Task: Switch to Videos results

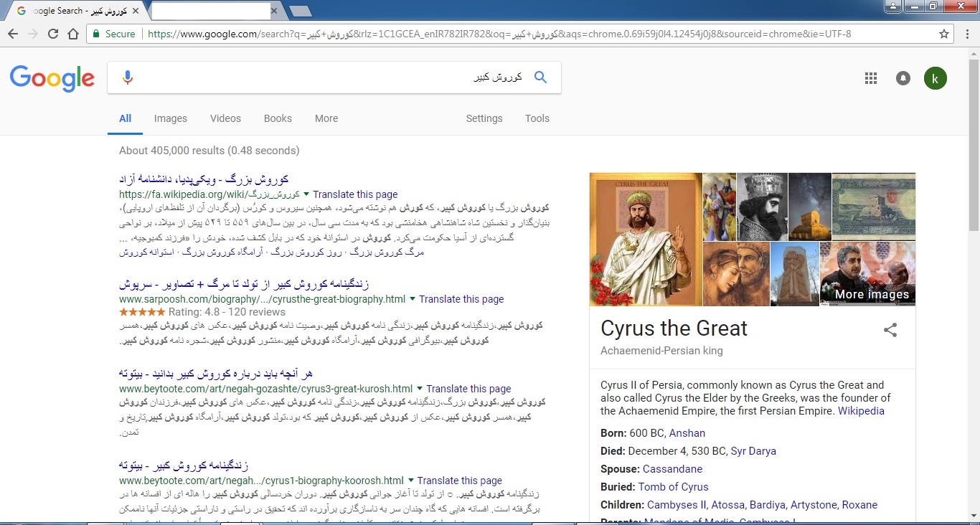Action: point(225,119)
